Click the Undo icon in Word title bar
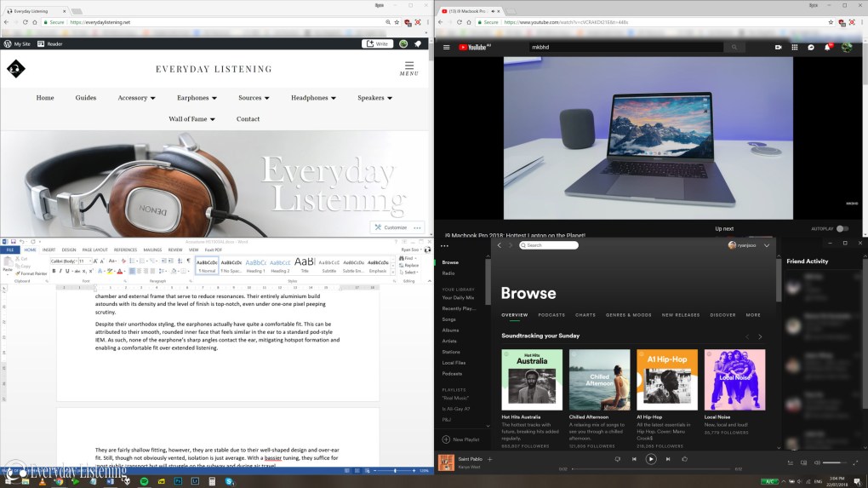This screenshot has height=488, width=868. tap(21, 242)
